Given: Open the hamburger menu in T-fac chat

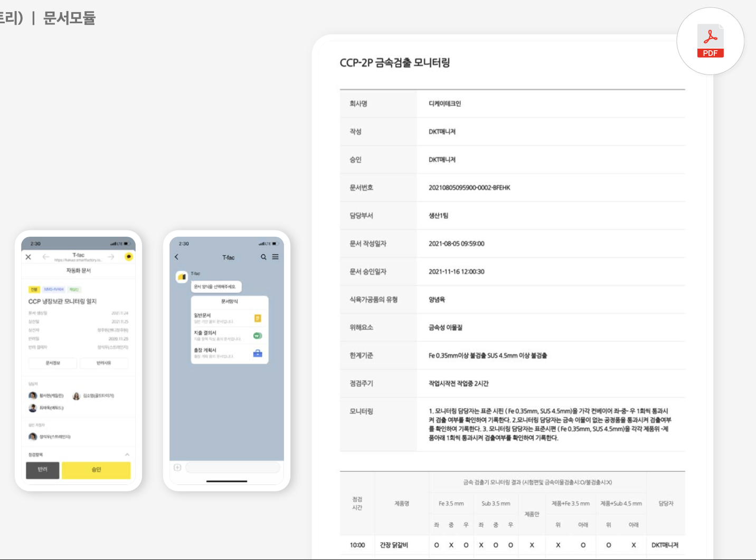Looking at the screenshot, I should pyautogui.click(x=275, y=257).
